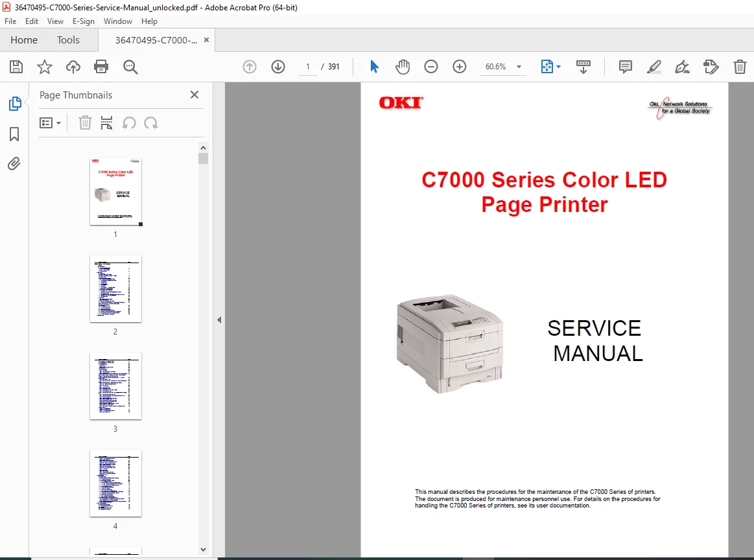The image size is (754, 560).
Task: Open the Edit menu
Action: coord(32,21)
